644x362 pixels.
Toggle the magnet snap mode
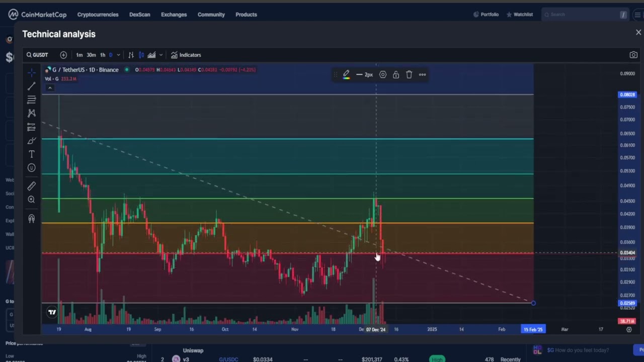click(x=31, y=219)
